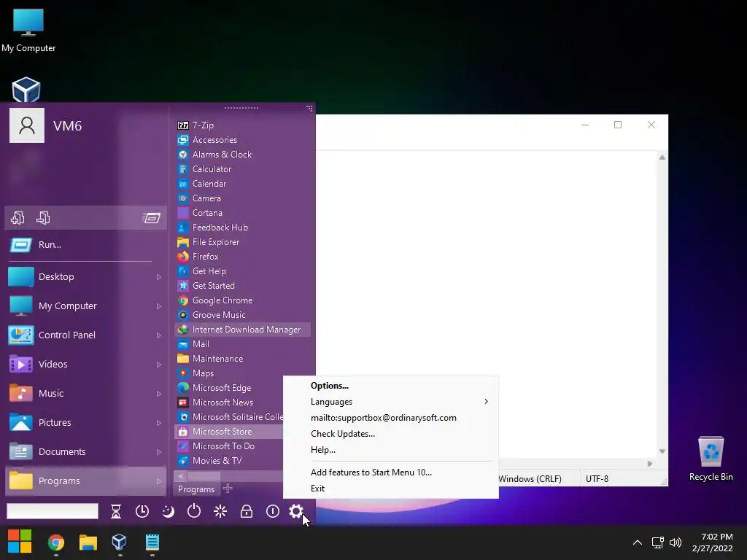Select My Computer desktop icon
This screenshot has height=560, width=747.
(28, 31)
